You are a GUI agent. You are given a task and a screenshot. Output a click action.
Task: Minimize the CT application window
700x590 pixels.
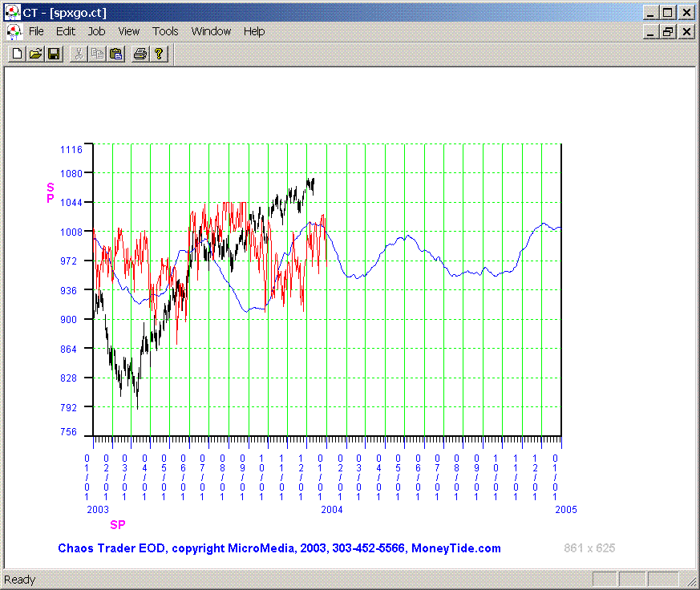[x=650, y=13]
